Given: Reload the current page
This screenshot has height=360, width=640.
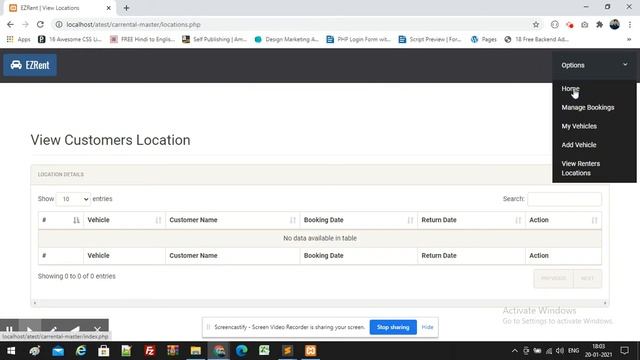Looking at the screenshot, I should [x=40, y=24].
